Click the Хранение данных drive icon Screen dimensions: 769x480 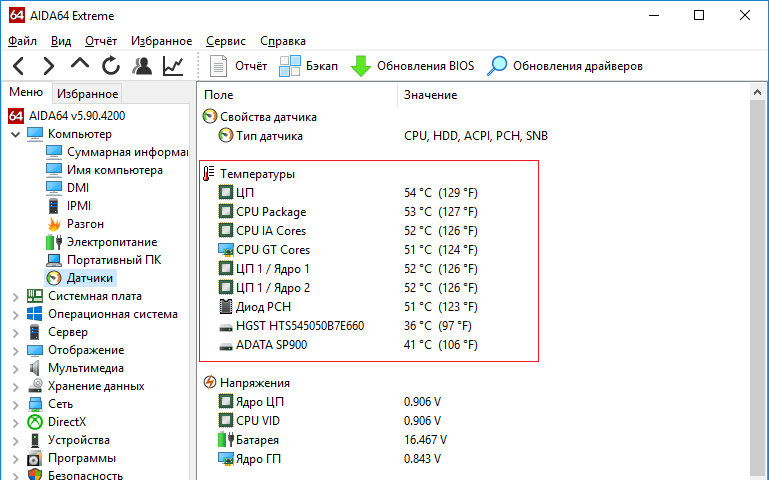(x=35, y=386)
